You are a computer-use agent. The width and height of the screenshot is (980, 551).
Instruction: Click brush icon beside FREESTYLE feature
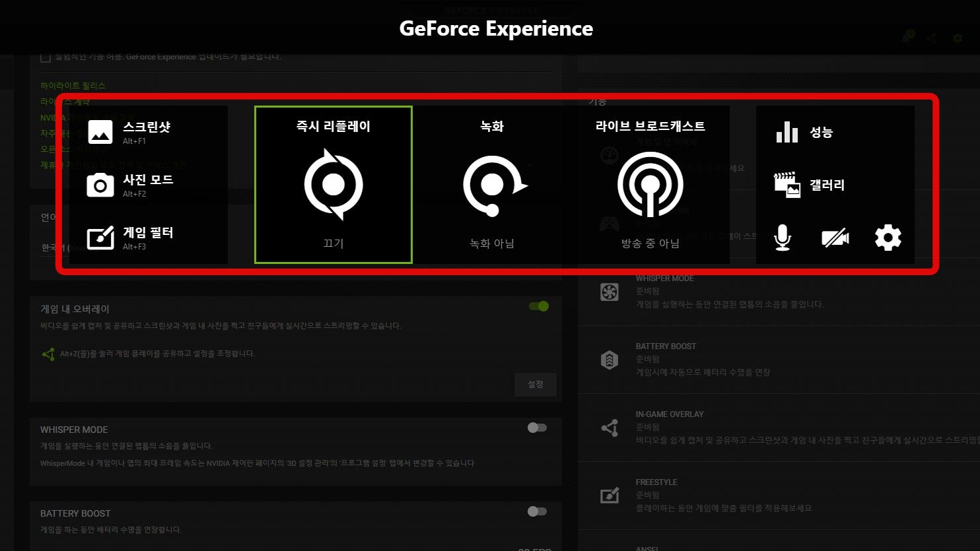610,496
